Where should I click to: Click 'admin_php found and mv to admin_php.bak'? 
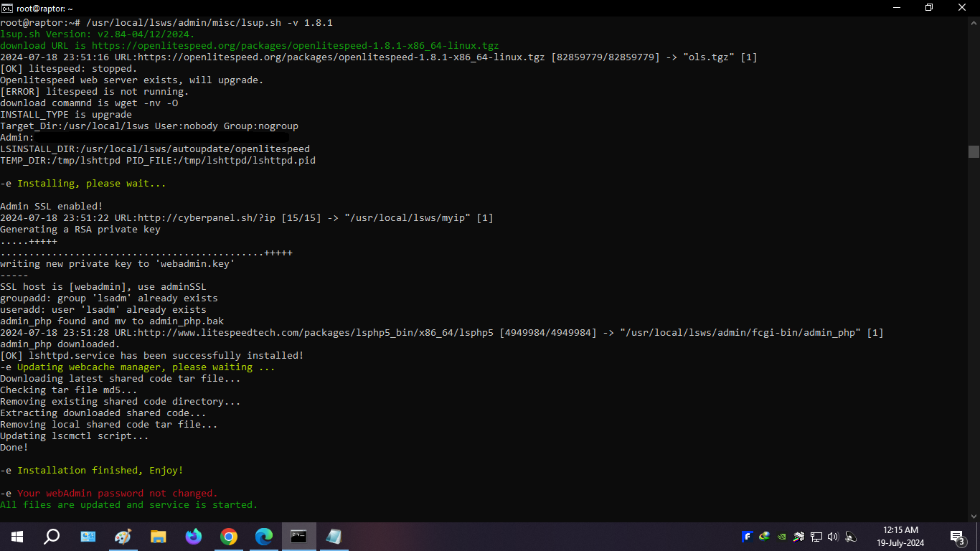[112, 321]
